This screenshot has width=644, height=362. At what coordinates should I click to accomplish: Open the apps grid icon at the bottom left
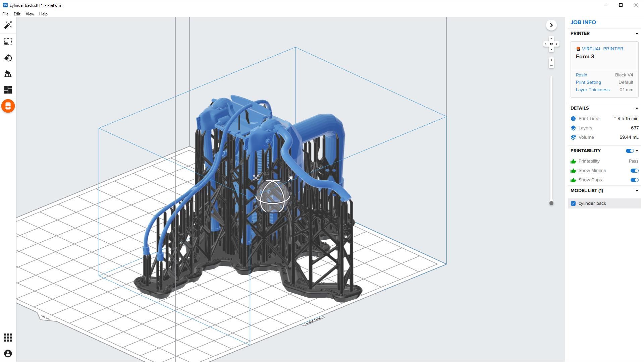click(8, 337)
